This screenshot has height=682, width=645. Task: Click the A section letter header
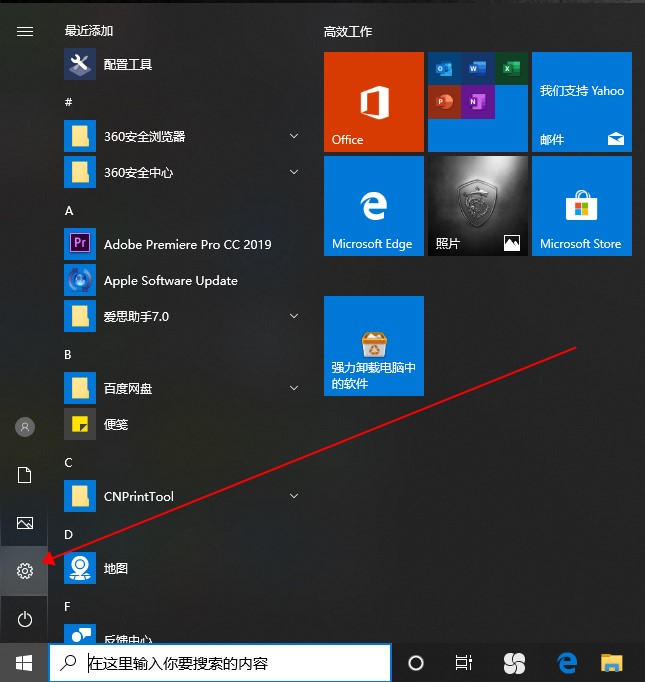(69, 211)
